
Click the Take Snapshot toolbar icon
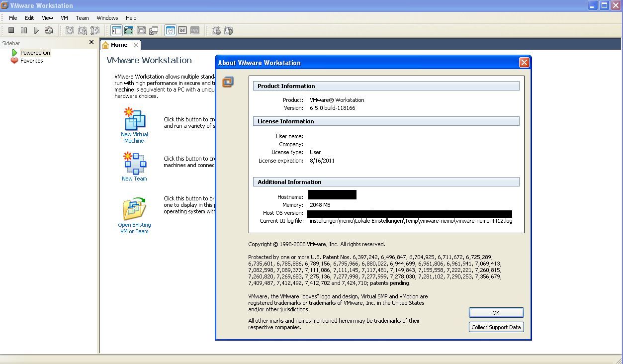[x=70, y=30]
